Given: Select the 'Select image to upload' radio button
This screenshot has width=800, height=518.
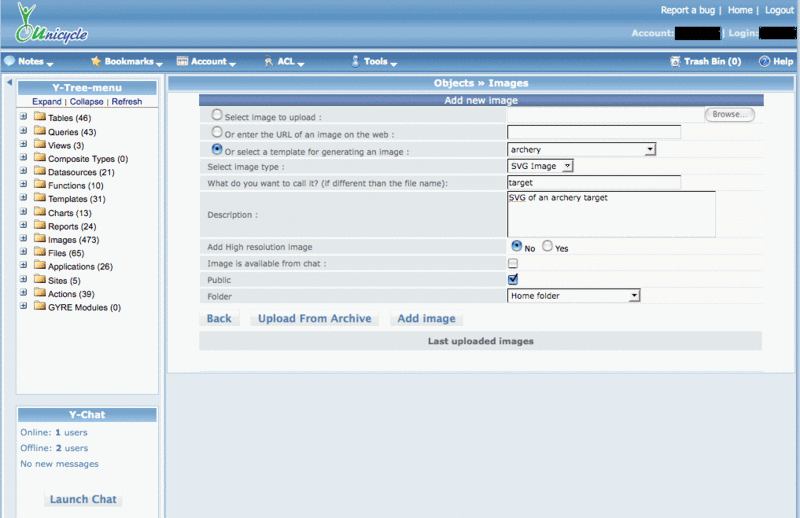Looking at the screenshot, I should pos(218,115).
